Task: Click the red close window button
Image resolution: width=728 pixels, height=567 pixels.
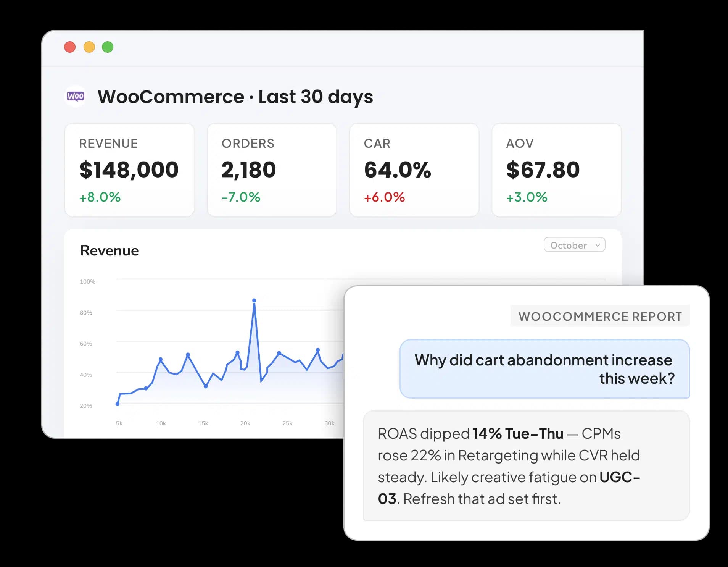Action: [x=70, y=47]
